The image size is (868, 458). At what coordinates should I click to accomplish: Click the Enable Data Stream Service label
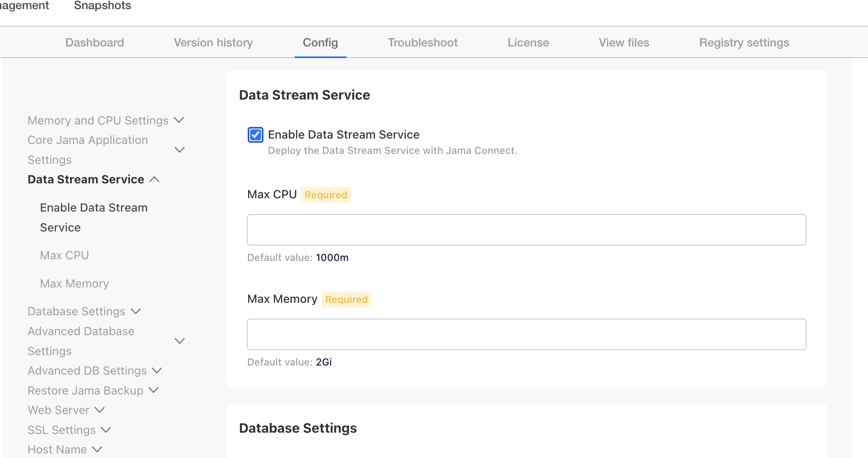344,134
